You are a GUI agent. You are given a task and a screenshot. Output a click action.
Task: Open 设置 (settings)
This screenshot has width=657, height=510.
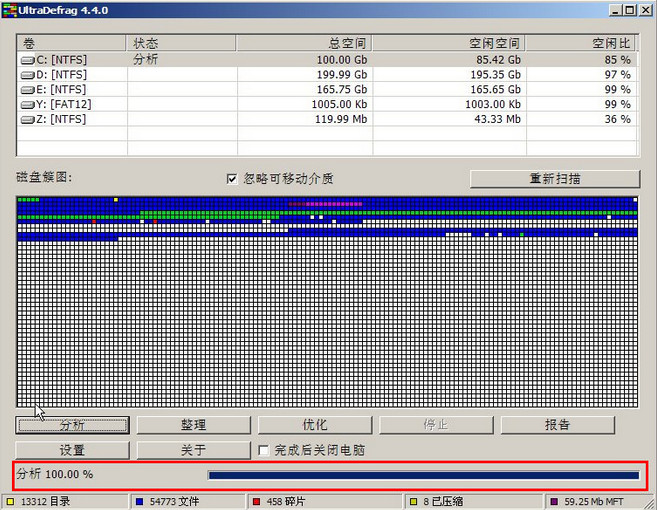coord(72,450)
